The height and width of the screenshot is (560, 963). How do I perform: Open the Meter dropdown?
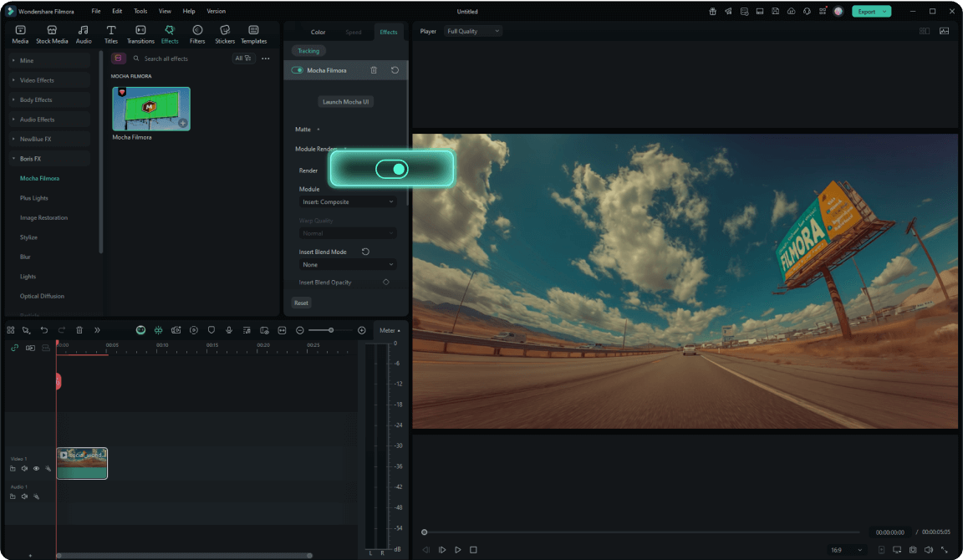tap(390, 330)
